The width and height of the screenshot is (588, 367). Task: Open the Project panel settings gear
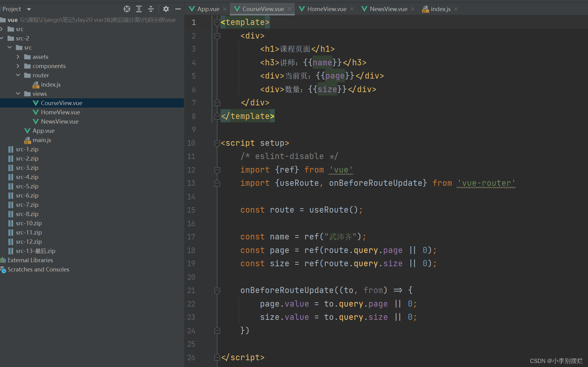[x=166, y=9]
